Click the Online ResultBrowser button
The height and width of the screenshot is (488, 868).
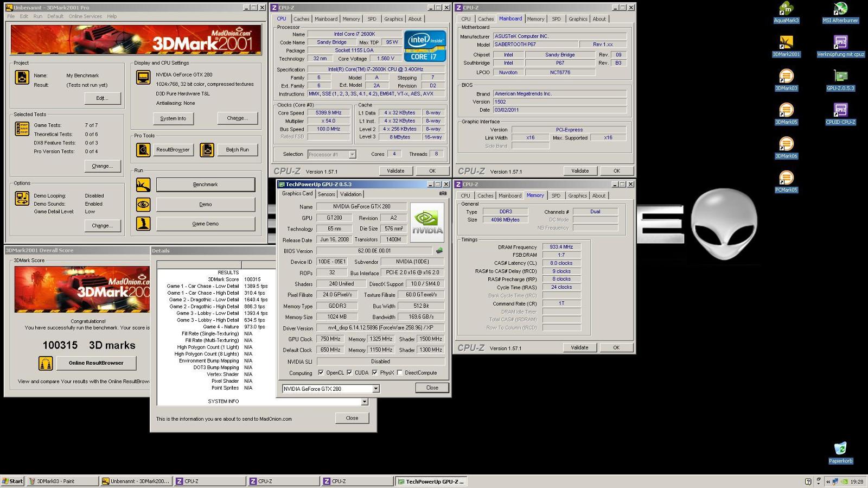click(x=96, y=363)
